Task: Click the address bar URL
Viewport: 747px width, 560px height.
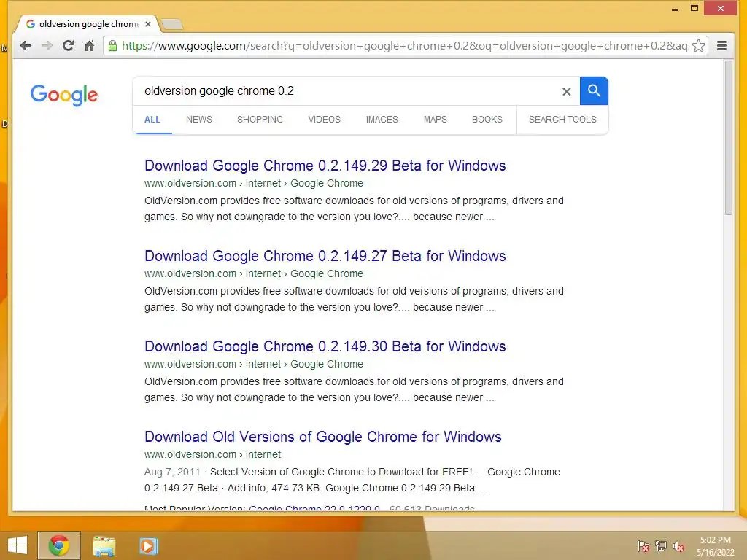Action: pyautogui.click(x=405, y=46)
